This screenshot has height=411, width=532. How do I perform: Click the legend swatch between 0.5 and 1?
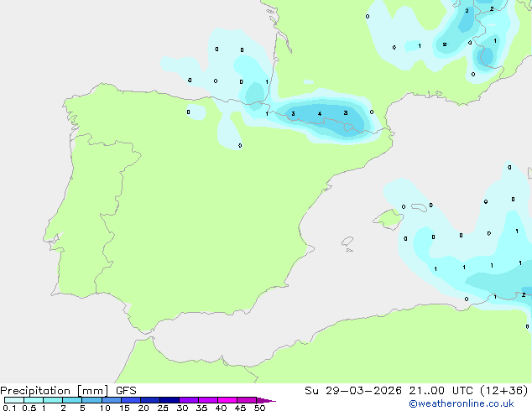(x=34, y=400)
